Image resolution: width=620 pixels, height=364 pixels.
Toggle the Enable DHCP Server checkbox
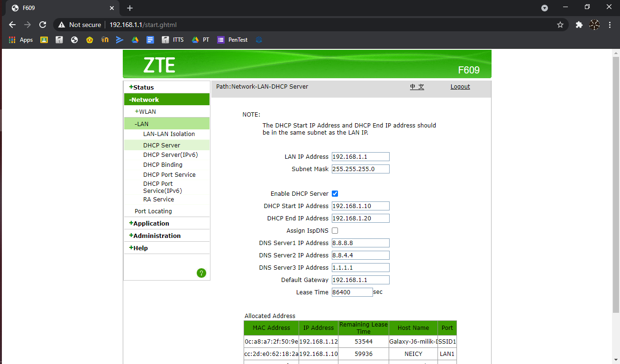(335, 194)
